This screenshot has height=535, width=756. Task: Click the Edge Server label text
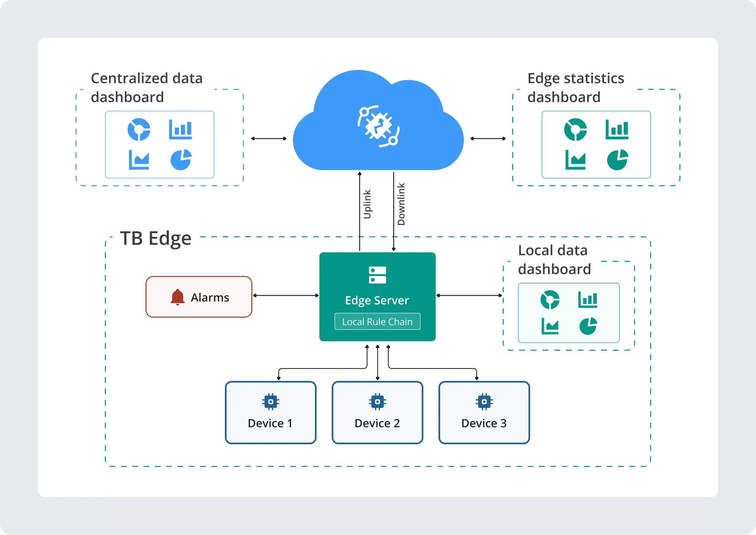(377, 301)
